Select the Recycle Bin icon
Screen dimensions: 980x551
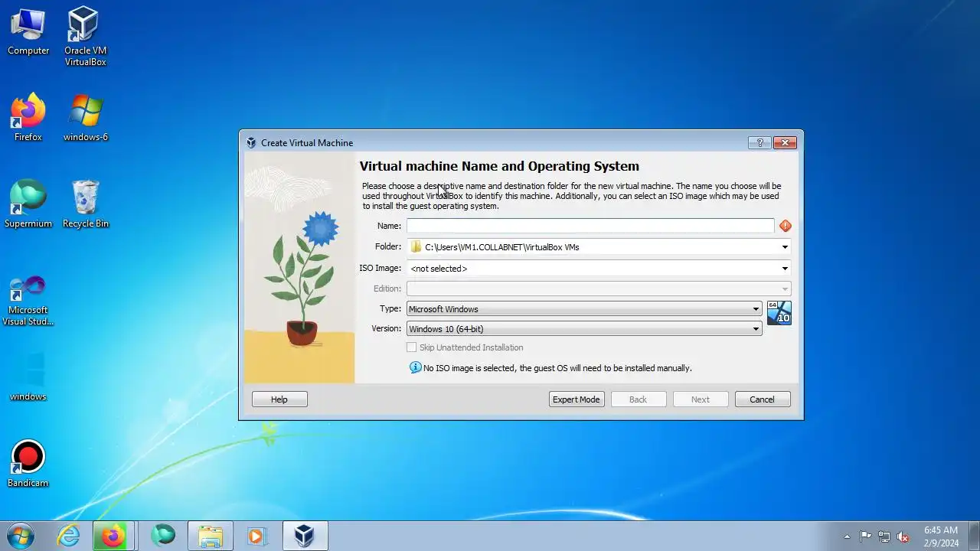click(85, 204)
